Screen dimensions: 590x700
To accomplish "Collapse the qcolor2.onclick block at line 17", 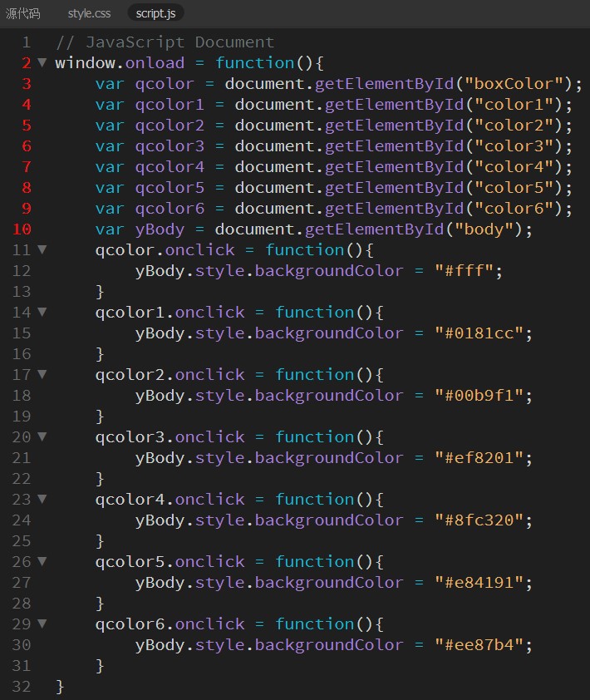I will tap(42, 374).
